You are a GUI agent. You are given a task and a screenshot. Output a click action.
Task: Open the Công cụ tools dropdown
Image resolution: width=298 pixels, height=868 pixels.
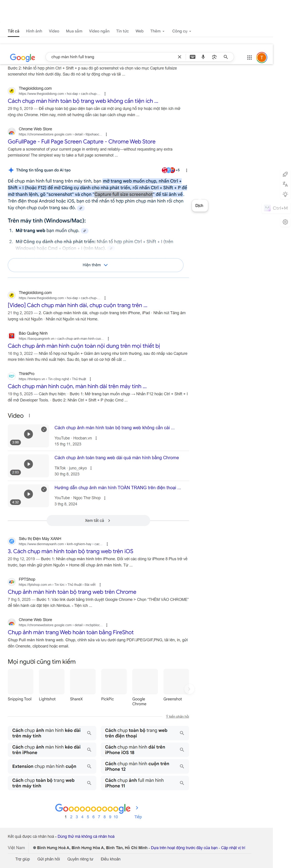tap(181, 31)
